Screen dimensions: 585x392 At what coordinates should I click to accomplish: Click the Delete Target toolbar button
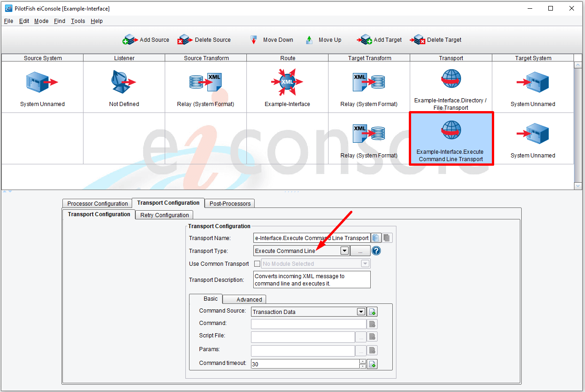click(436, 40)
